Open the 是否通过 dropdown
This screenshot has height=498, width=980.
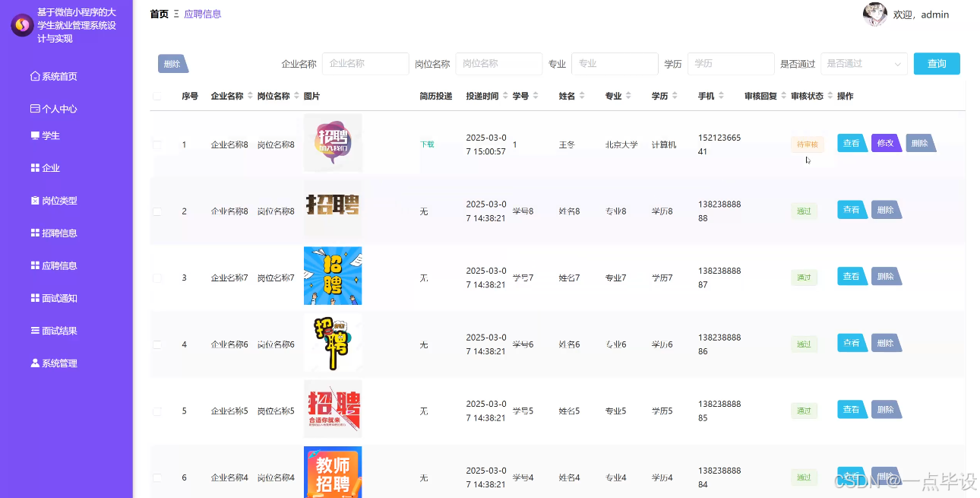(864, 64)
